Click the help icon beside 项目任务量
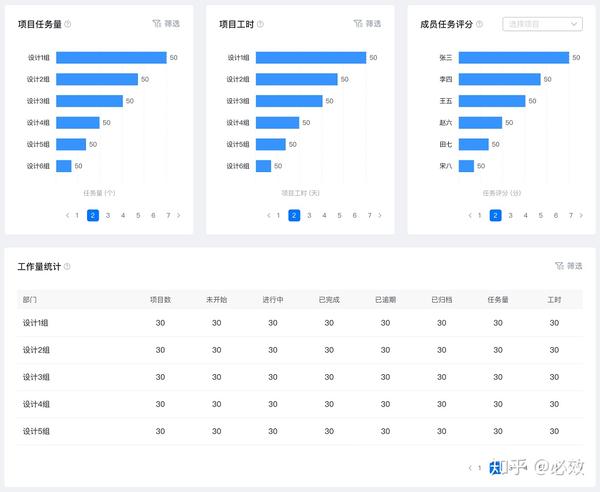Viewport: 600px width, 492px height. point(68,24)
